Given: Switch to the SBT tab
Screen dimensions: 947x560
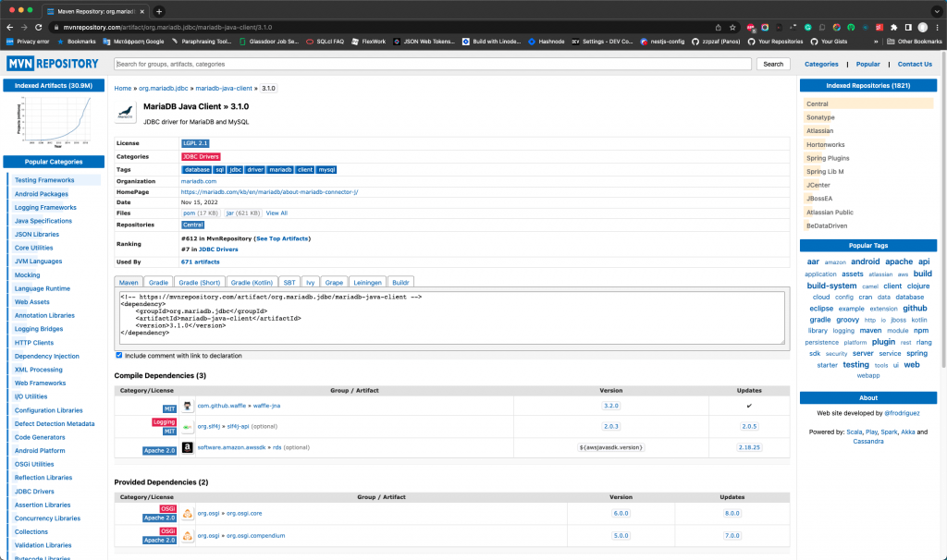Looking at the screenshot, I should pyautogui.click(x=289, y=283).
